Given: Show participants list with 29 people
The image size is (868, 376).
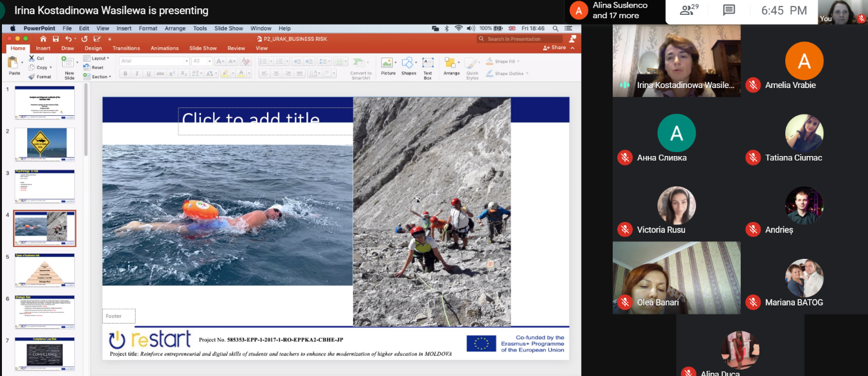Looking at the screenshot, I should pyautogui.click(x=689, y=10).
